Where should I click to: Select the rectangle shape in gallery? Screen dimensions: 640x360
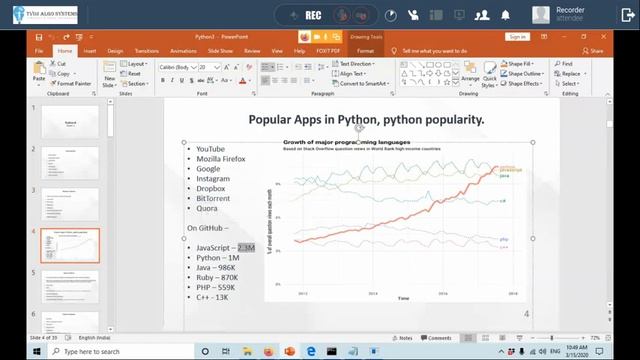[429, 64]
